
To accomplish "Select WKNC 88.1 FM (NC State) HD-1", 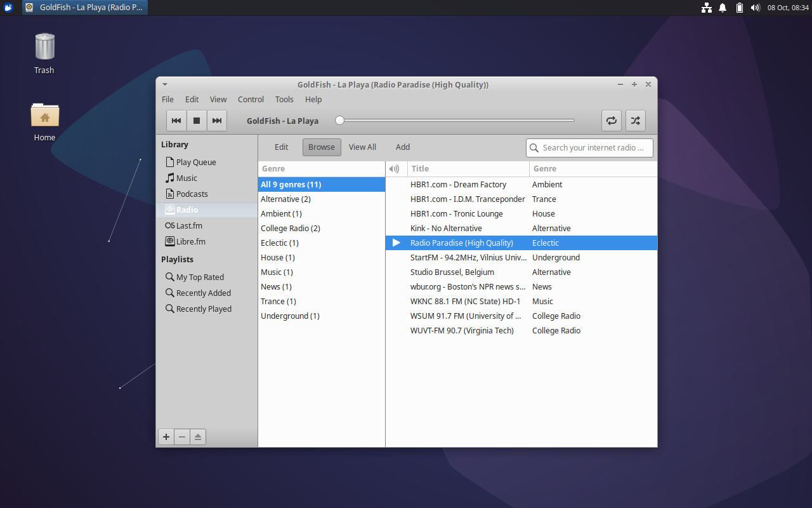I will pos(521,301).
